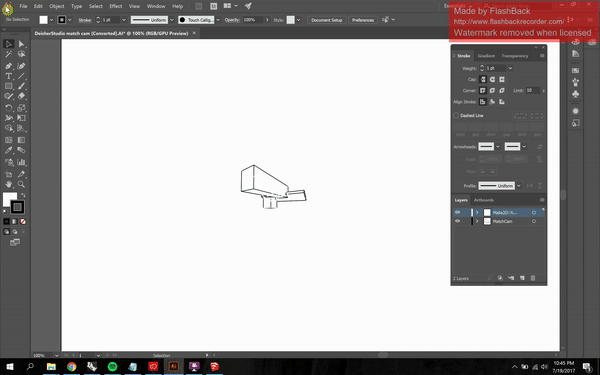Open first Arrowheads dropdown

click(x=498, y=147)
